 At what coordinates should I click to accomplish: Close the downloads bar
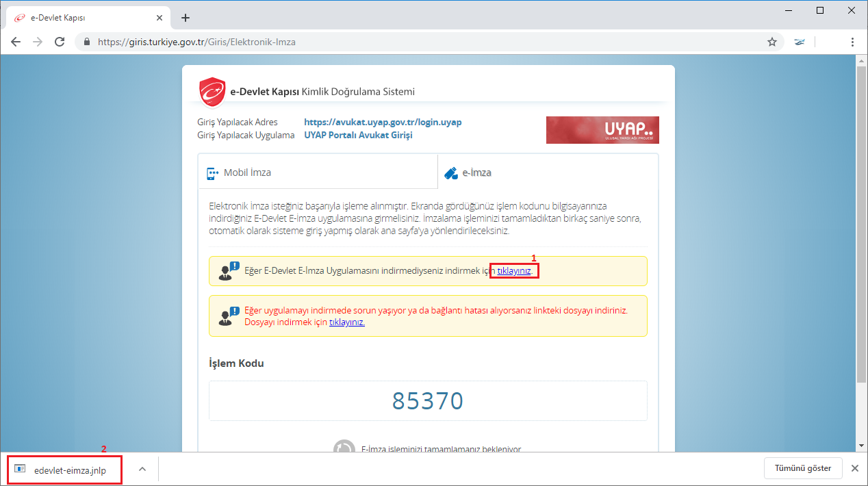854,468
